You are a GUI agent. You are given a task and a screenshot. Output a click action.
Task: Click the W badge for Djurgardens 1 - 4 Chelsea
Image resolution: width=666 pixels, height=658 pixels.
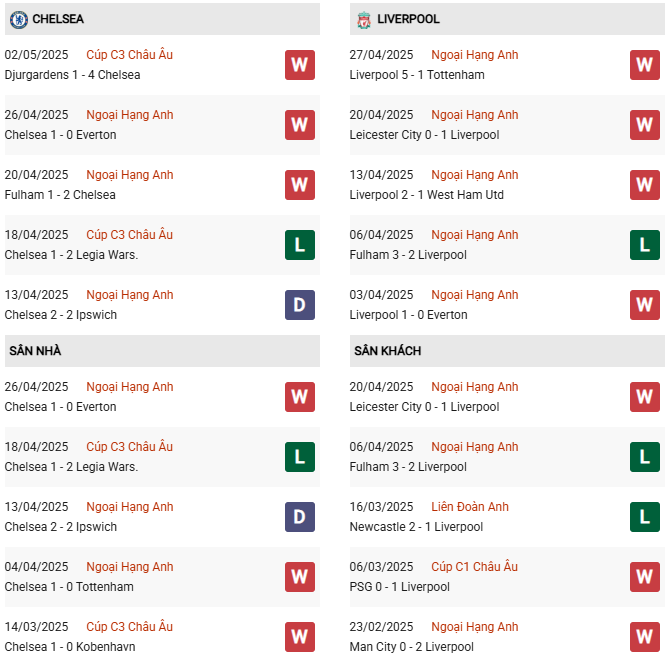(300, 65)
